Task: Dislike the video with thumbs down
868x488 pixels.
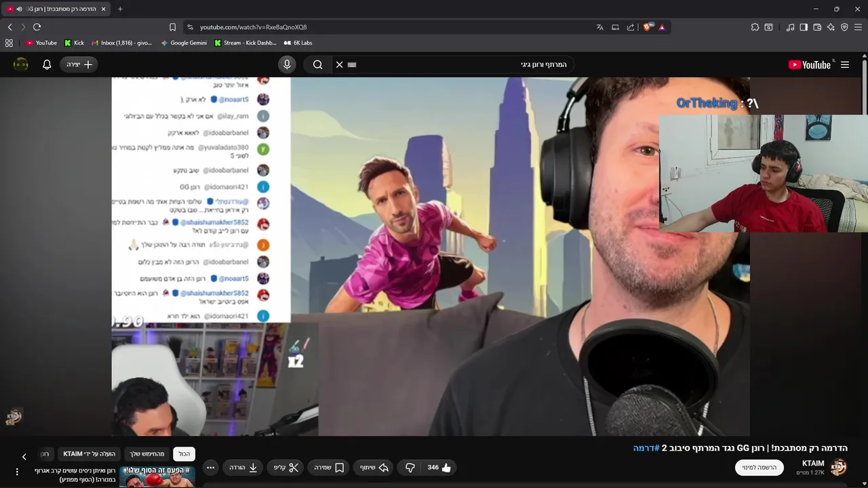Action: point(410,468)
